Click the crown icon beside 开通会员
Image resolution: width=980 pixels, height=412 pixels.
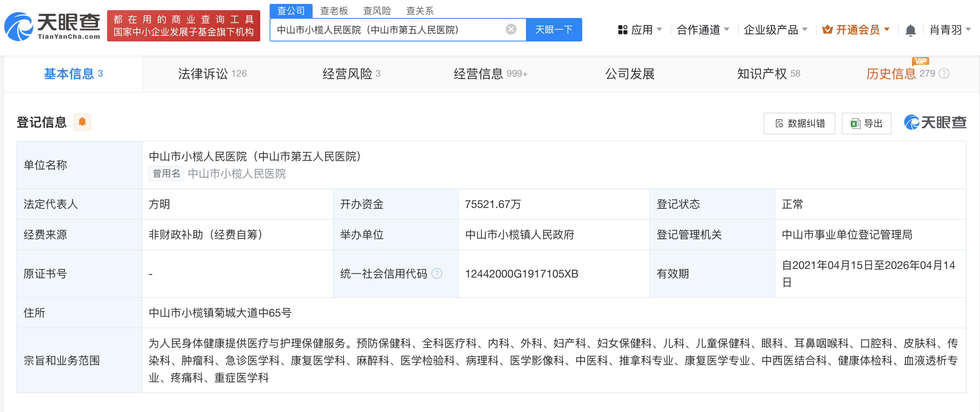click(827, 29)
